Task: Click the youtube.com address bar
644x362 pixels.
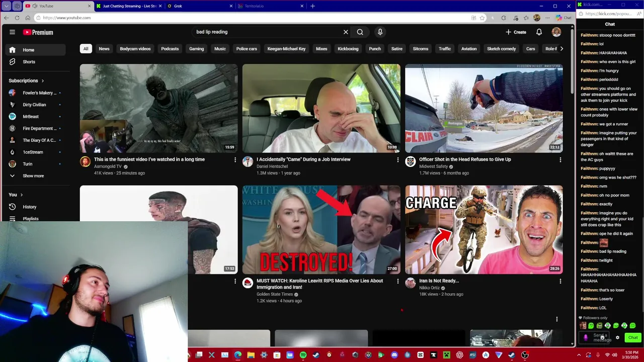Action: pos(252,18)
